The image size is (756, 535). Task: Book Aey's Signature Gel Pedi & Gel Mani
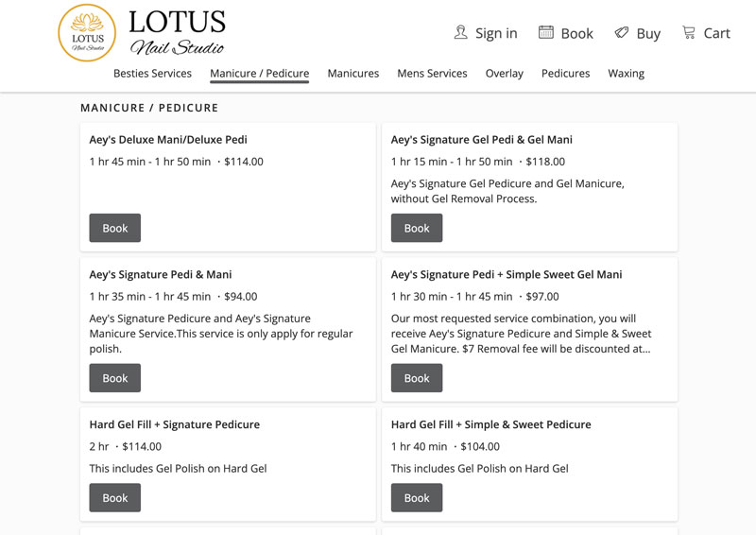point(417,228)
